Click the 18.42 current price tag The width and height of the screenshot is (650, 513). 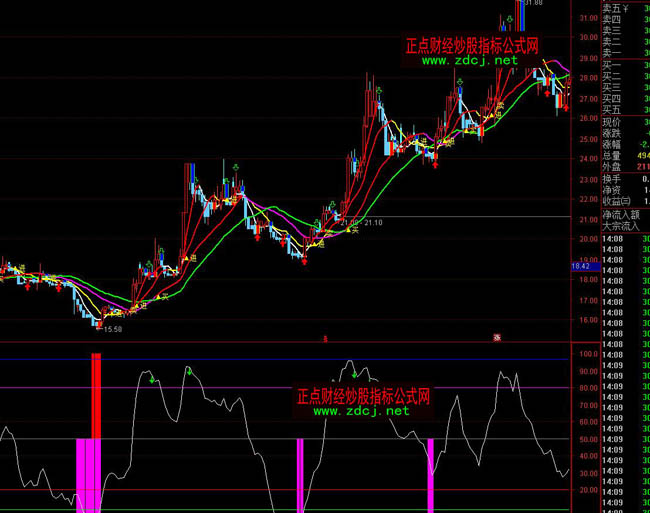(582, 267)
